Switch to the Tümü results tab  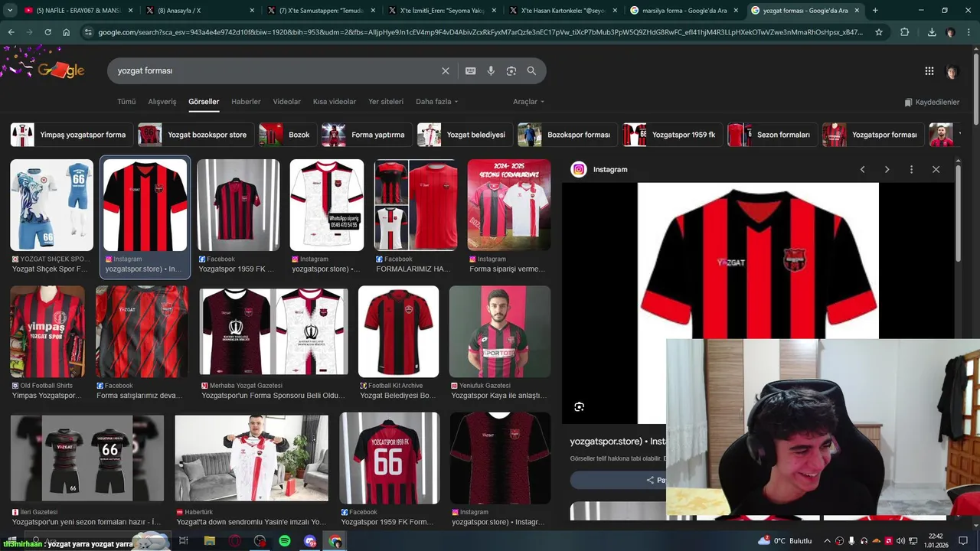[x=126, y=102]
